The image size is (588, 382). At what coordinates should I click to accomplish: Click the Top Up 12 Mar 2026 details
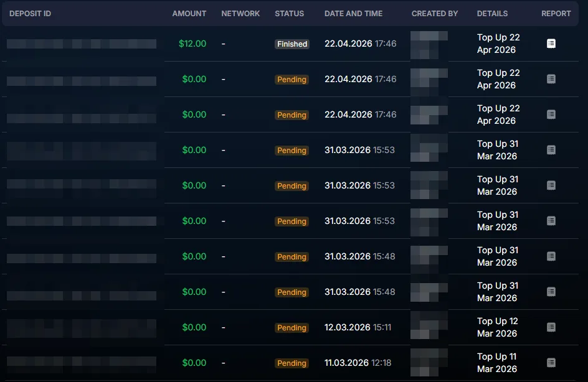click(497, 327)
